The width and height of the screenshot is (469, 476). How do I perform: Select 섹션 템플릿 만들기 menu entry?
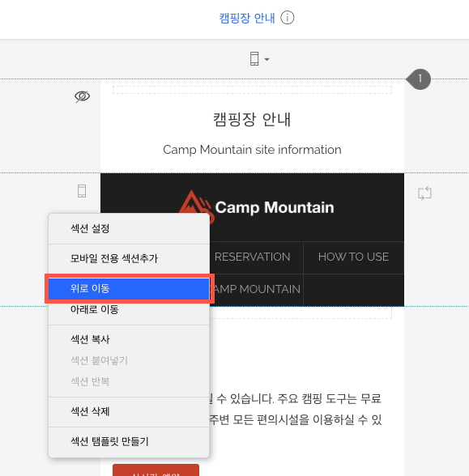[x=129, y=441]
